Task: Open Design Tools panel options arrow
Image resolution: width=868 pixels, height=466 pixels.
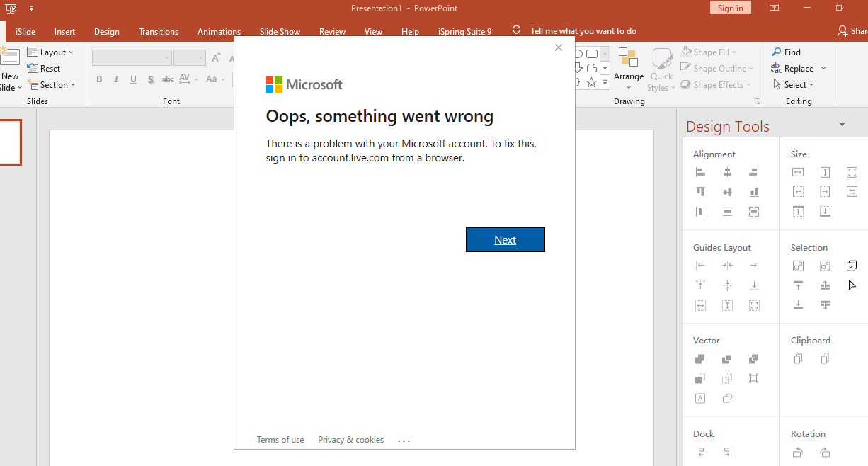Action: [x=842, y=125]
